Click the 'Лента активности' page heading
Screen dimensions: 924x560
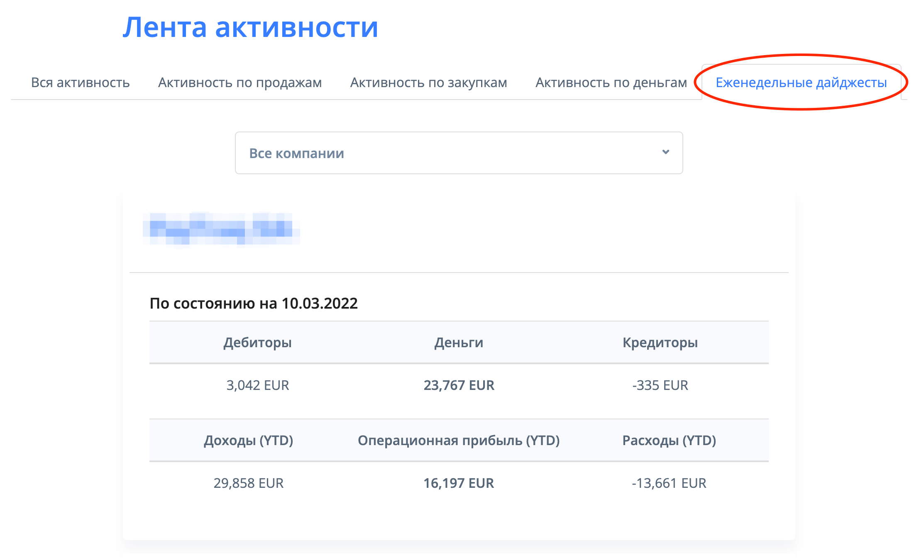point(250,27)
